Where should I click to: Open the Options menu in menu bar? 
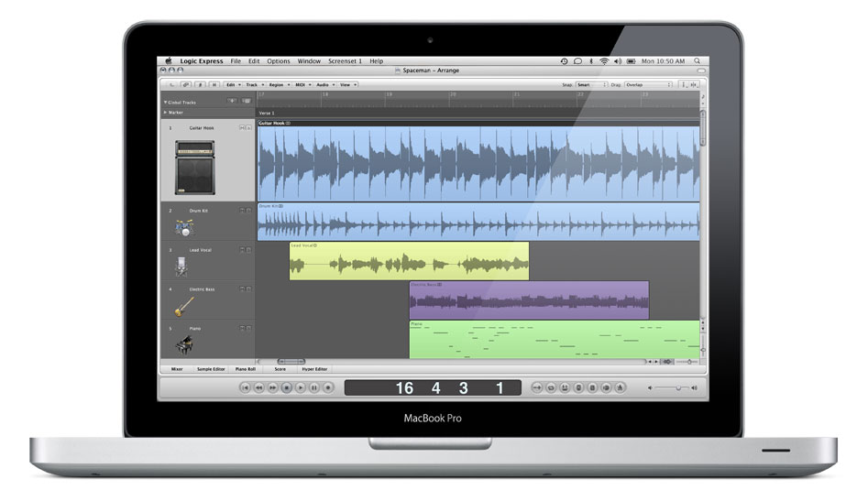[278, 61]
